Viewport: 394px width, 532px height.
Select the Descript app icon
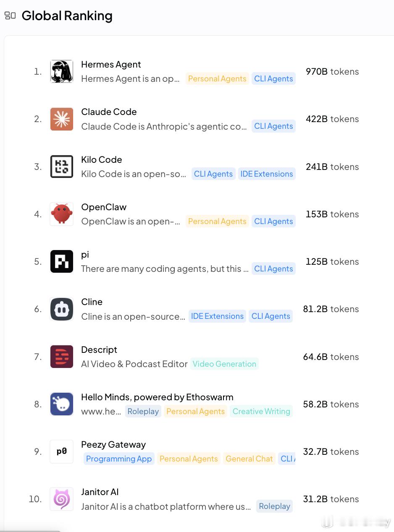click(62, 357)
